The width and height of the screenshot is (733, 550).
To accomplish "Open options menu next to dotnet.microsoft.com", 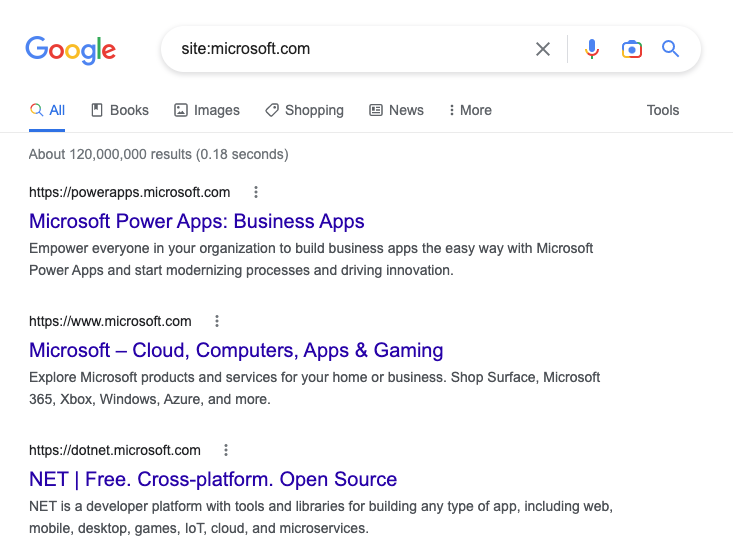I will (x=226, y=450).
